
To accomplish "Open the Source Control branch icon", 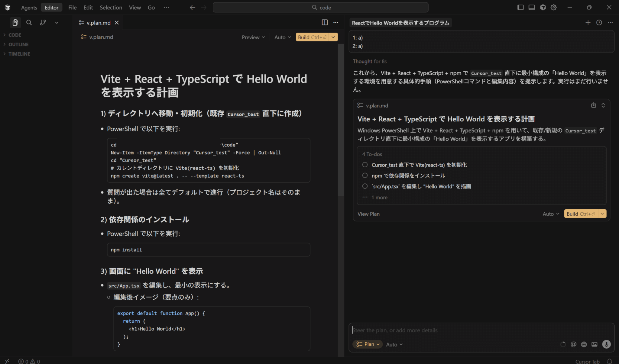I will (x=43, y=23).
